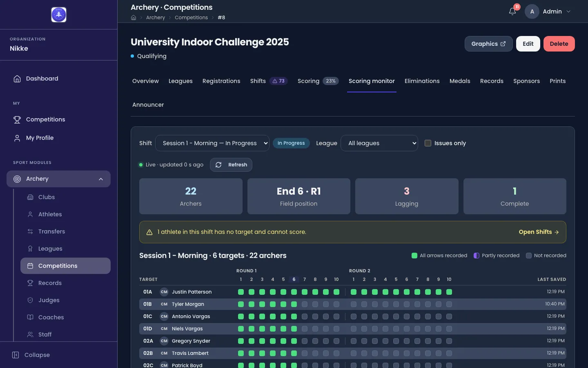Viewport: 588px width, 368px height.
Task: Switch to the Registrations tab
Action: pos(221,81)
